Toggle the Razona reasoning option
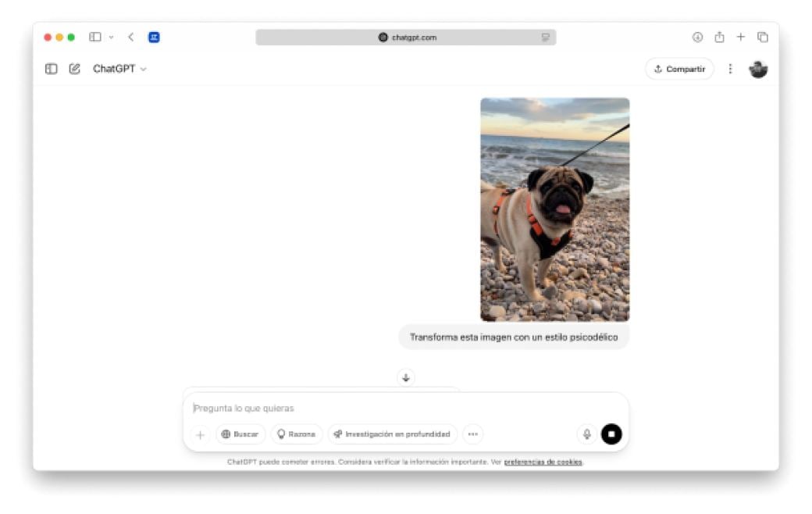 pyautogui.click(x=296, y=434)
